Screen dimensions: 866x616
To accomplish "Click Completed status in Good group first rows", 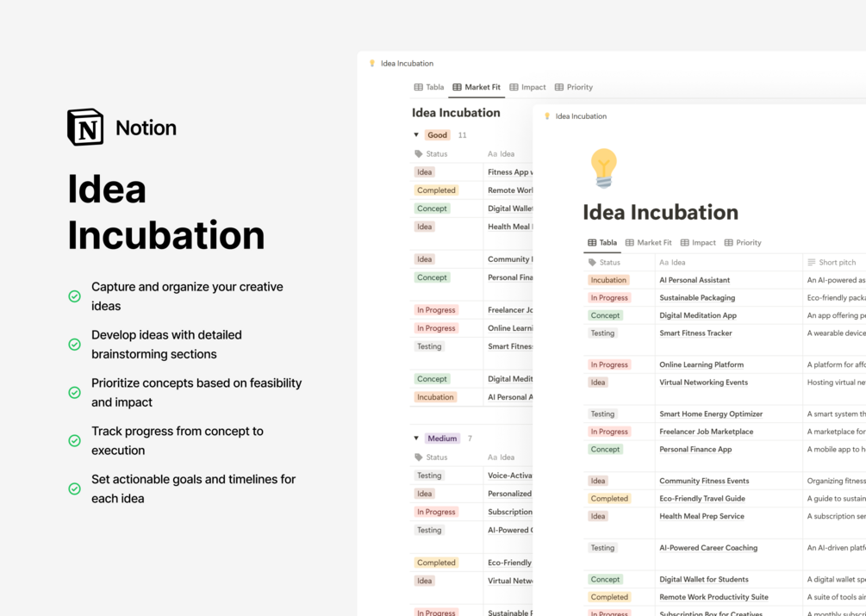I will pyautogui.click(x=436, y=190).
